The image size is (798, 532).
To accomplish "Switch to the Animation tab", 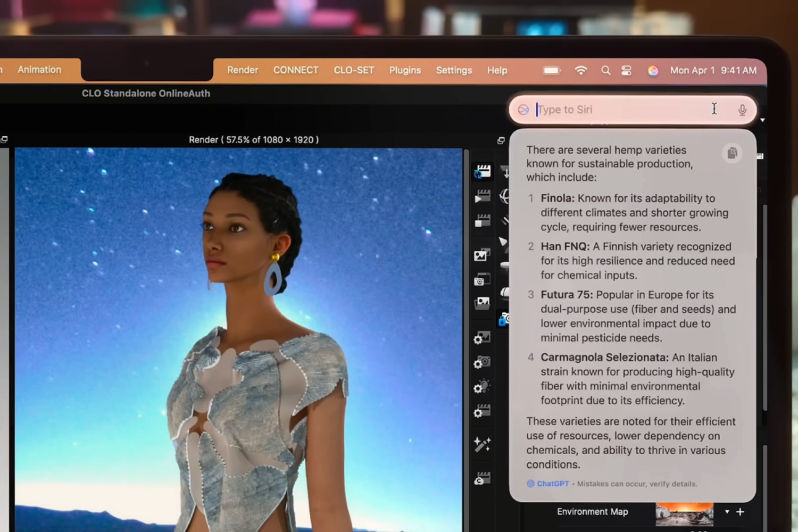I will (39, 70).
